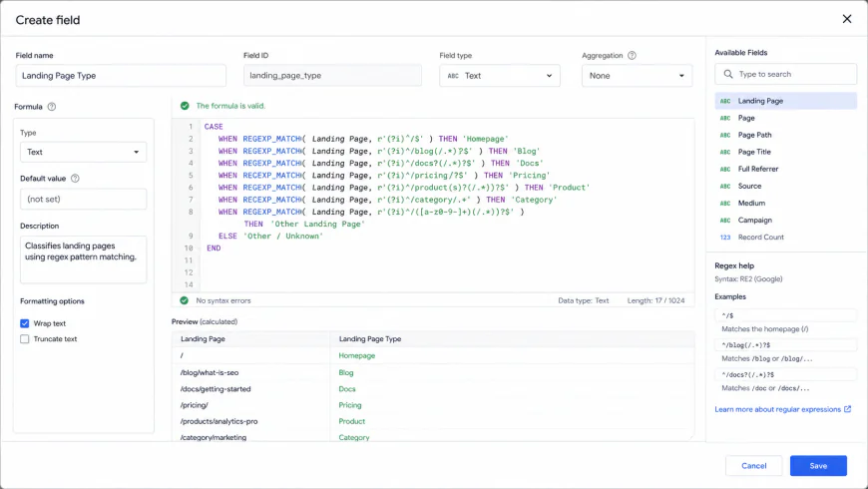Click the ^/docs?(/.*)?$ regex example
The width and height of the screenshot is (868, 489).
click(x=785, y=374)
